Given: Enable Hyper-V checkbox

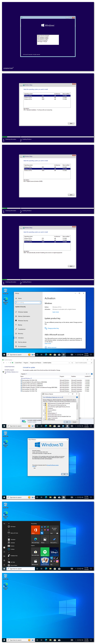Looking at the screenshot, I should coord(45,412).
